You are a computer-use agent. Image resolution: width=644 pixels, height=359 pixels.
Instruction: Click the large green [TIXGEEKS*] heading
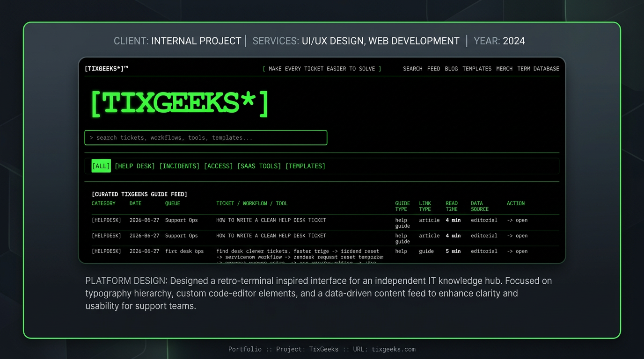pyautogui.click(x=179, y=103)
